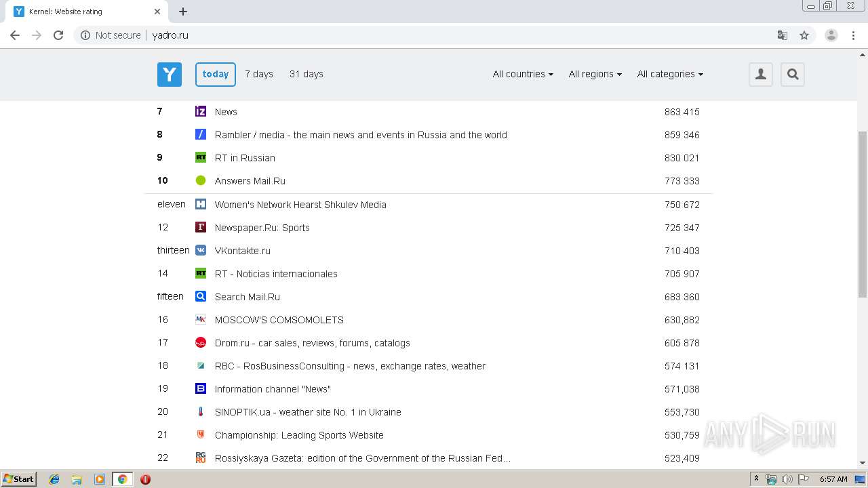The width and height of the screenshot is (868, 488).
Task: Click the Izvestia News site favicon
Action: (201, 111)
